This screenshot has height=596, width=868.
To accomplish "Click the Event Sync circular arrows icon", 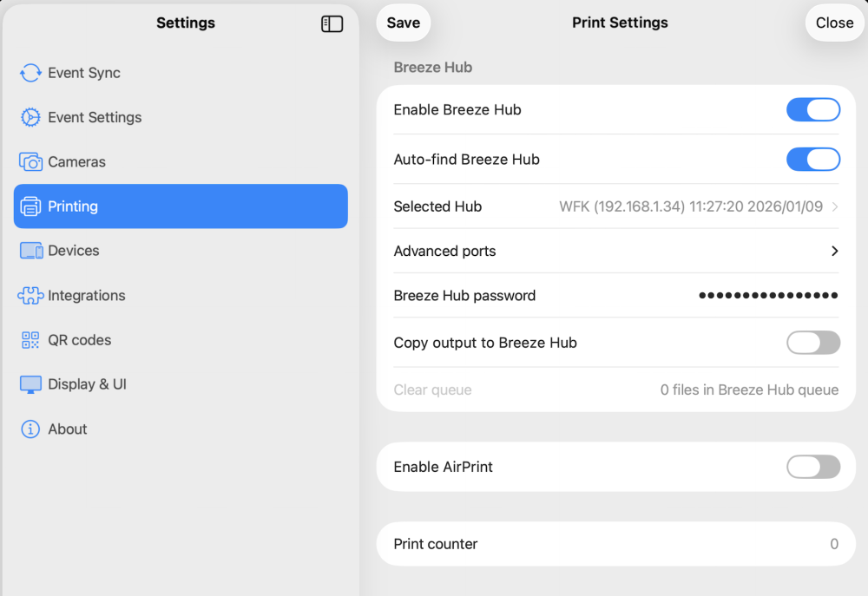I will pos(30,73).
